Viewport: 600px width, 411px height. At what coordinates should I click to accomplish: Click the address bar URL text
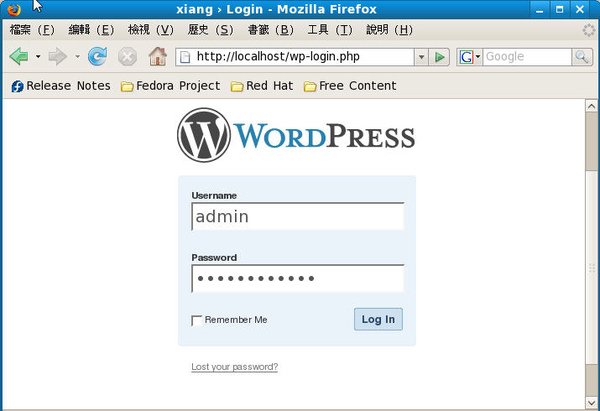[278, 57]
